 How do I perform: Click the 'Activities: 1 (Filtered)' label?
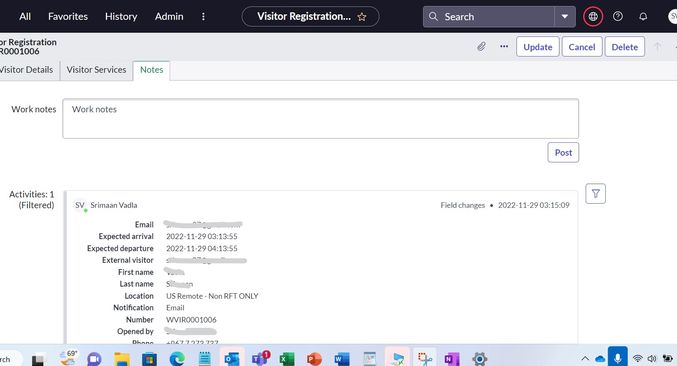point(32,199)
